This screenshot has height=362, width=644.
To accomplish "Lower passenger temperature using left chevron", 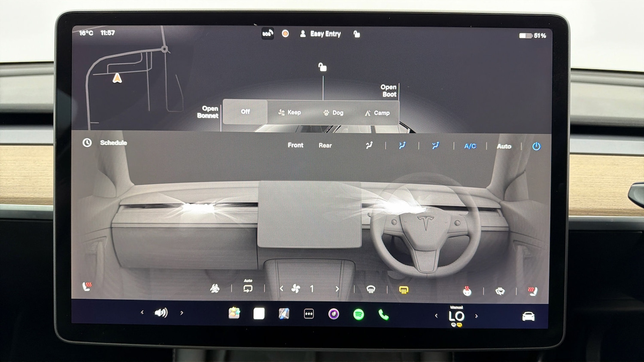I will click(436, 315).
